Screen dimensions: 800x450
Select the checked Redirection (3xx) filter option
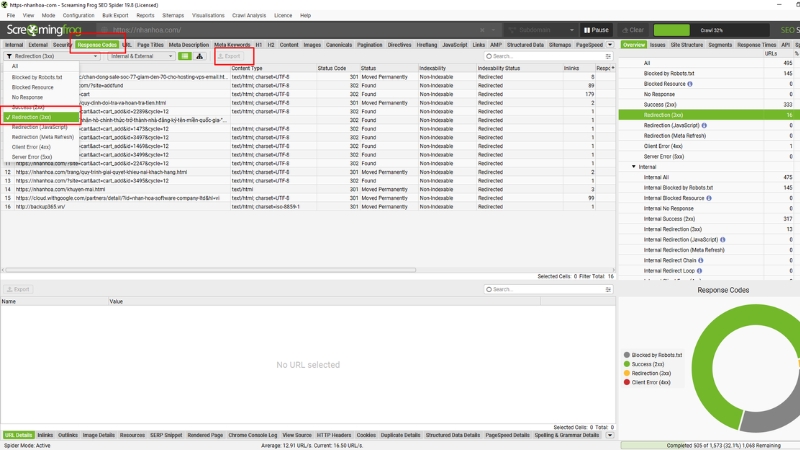[x=41, y=117]
